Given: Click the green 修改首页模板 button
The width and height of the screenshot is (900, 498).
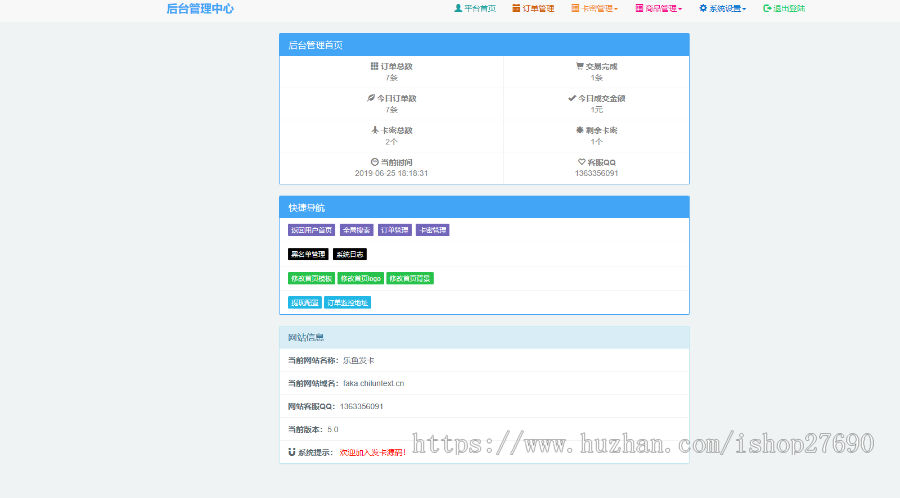Looking at the screenshot, I should click(x=311, y=278).
